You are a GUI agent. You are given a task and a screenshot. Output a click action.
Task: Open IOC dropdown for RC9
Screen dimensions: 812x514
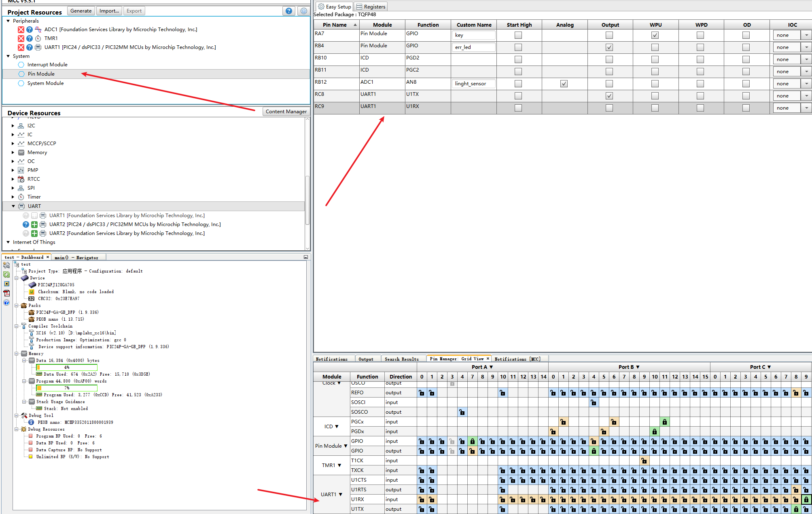point(806,108)
